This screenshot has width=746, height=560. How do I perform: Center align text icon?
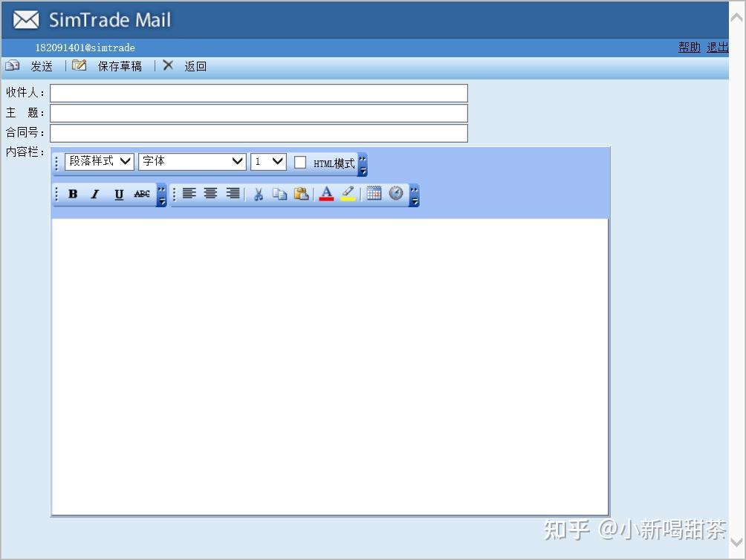210,193
